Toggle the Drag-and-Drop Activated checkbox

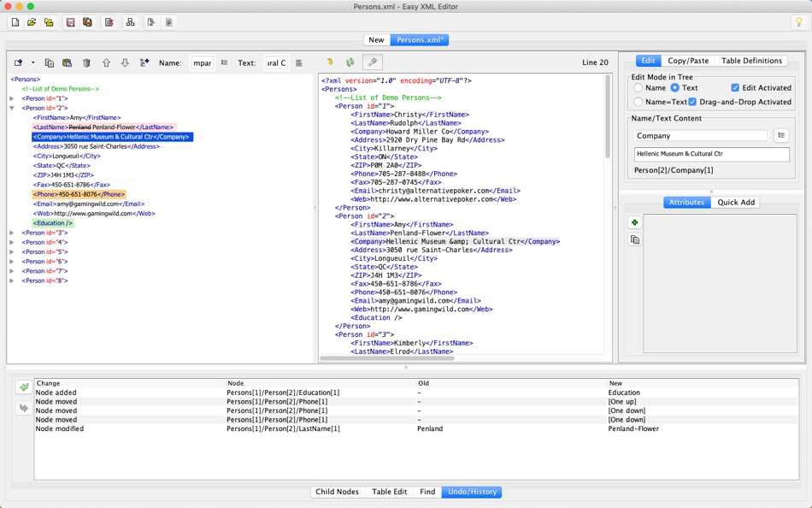click(x=692, y=102)
